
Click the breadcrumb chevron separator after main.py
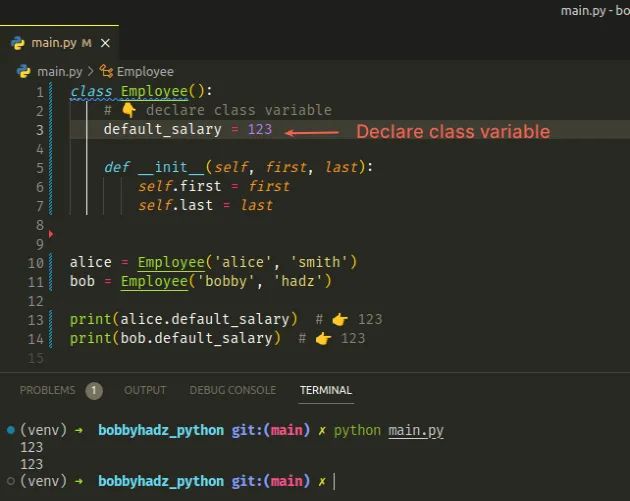point(91,72)
